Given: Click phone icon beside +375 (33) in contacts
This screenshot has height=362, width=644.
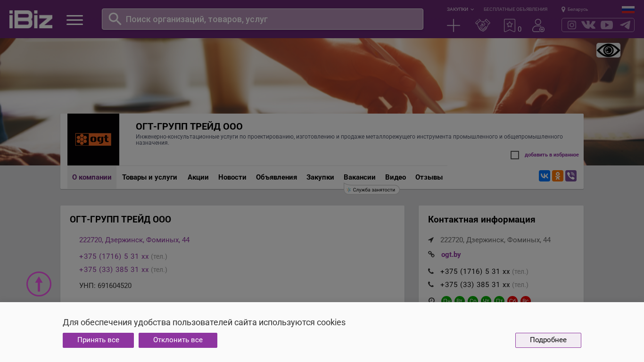Looking at the screenshot, I should click(431, 285).
